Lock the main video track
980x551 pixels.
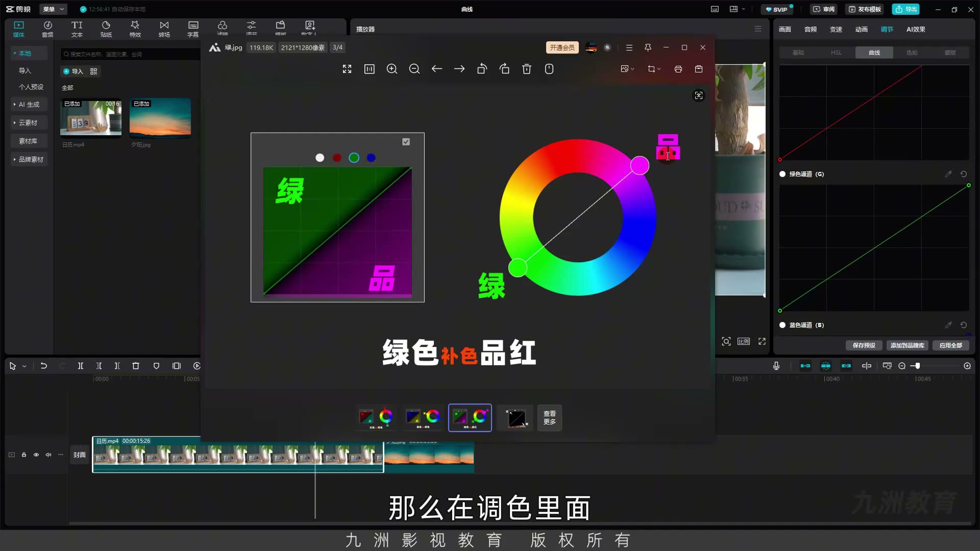point(24,455)
